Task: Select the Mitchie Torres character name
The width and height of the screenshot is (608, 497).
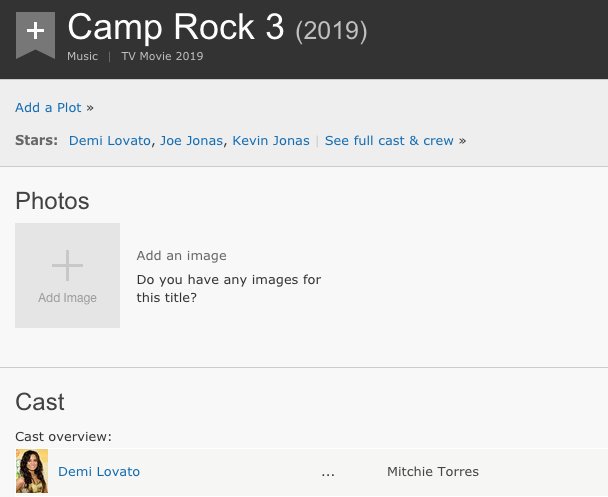Action: coord(433,471)
